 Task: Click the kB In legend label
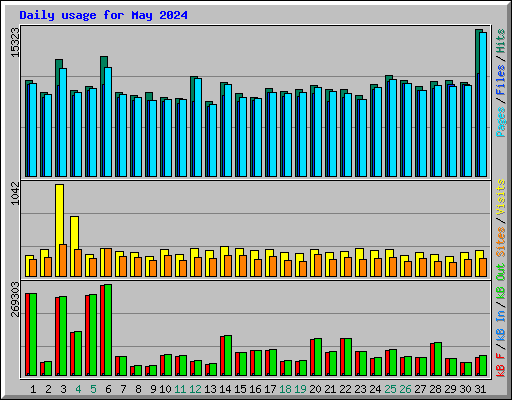pyautogui.click(x=501, y=325)
